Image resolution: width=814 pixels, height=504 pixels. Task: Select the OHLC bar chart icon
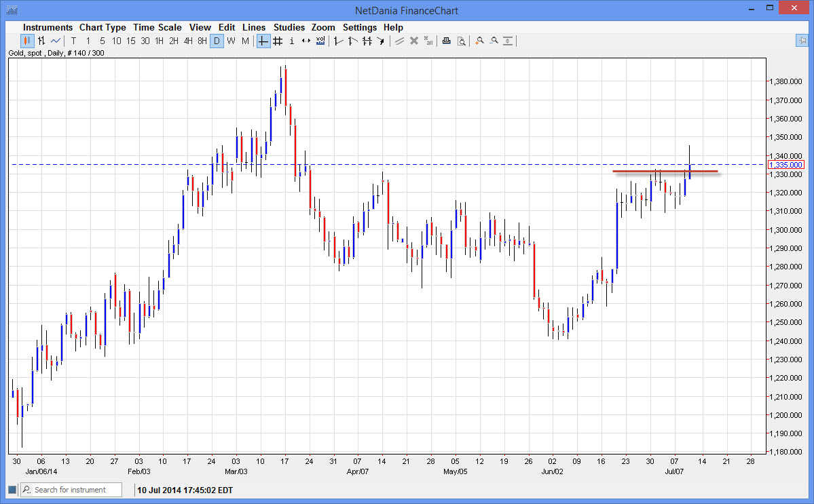coord(41,41)
